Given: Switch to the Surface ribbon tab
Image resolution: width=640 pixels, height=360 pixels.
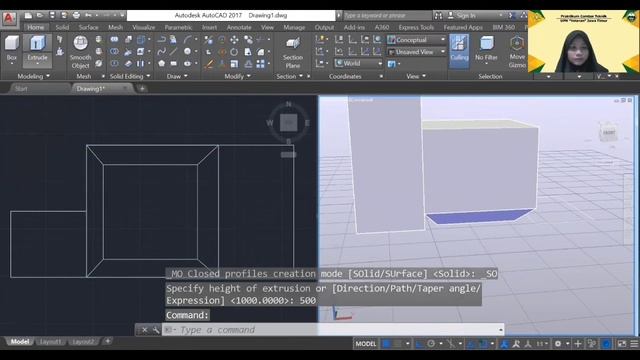Looking at the screenshot, I should tap(89, 27).
